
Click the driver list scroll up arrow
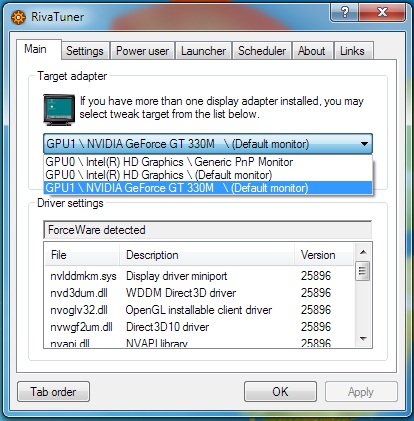(363, 252)
